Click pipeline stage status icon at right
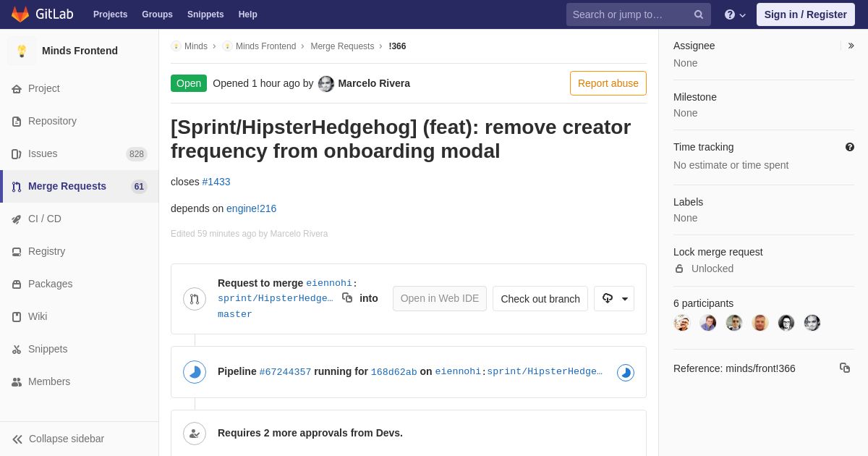 (626, 373)
